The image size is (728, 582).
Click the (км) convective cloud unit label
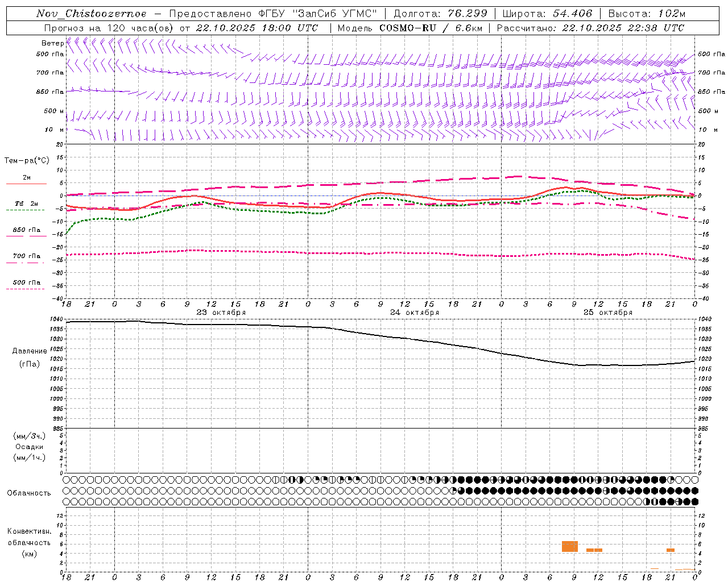(x=30, y=554)
